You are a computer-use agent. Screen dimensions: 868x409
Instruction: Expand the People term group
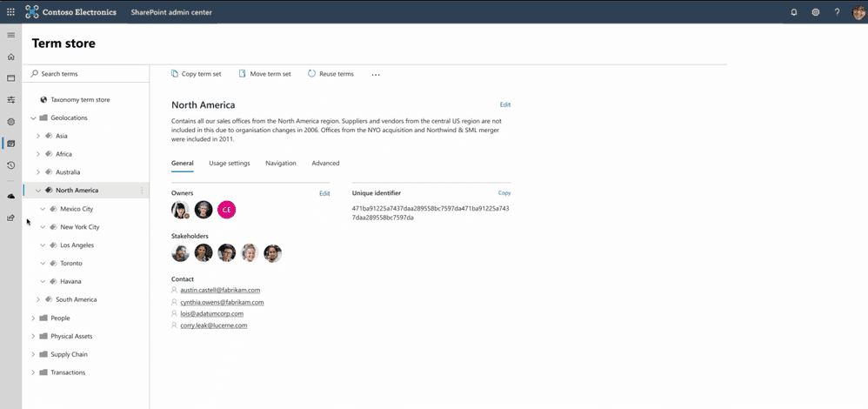(x=33, y=318)
